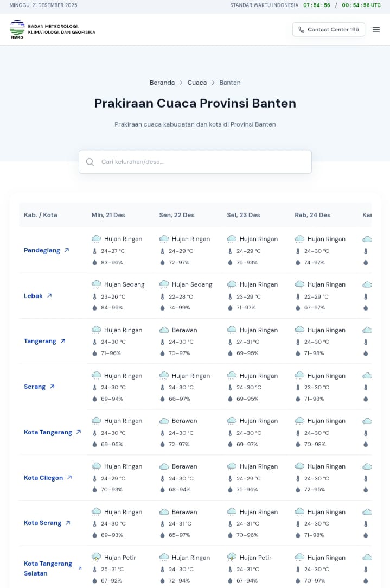Select the Sen, 22 Des column header

click(x=177, y=215)
